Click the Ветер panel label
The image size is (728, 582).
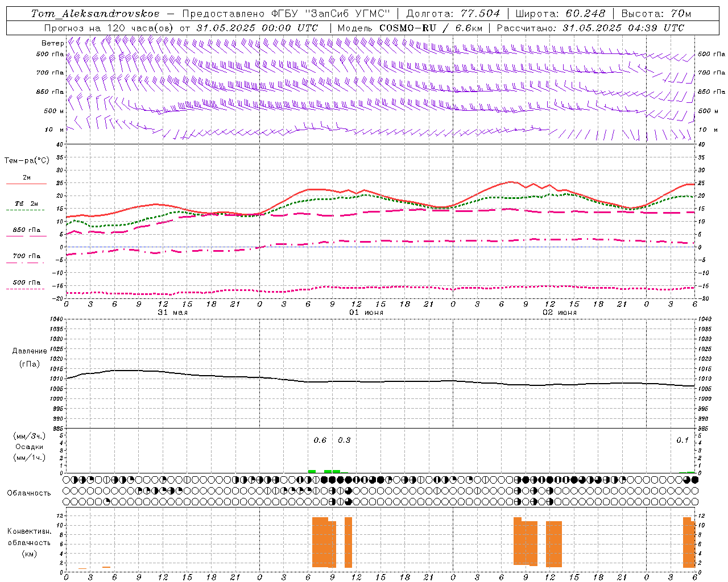click(x=52, y=43)
